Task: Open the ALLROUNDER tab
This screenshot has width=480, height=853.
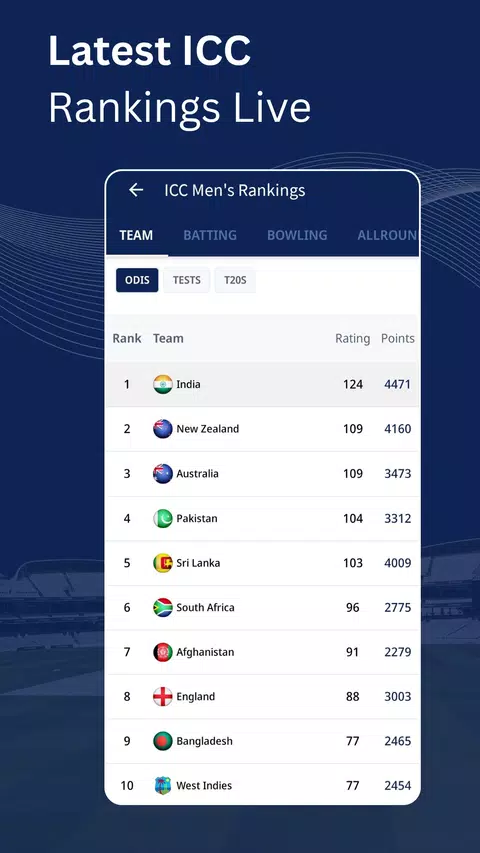Action: pos(387,236)
